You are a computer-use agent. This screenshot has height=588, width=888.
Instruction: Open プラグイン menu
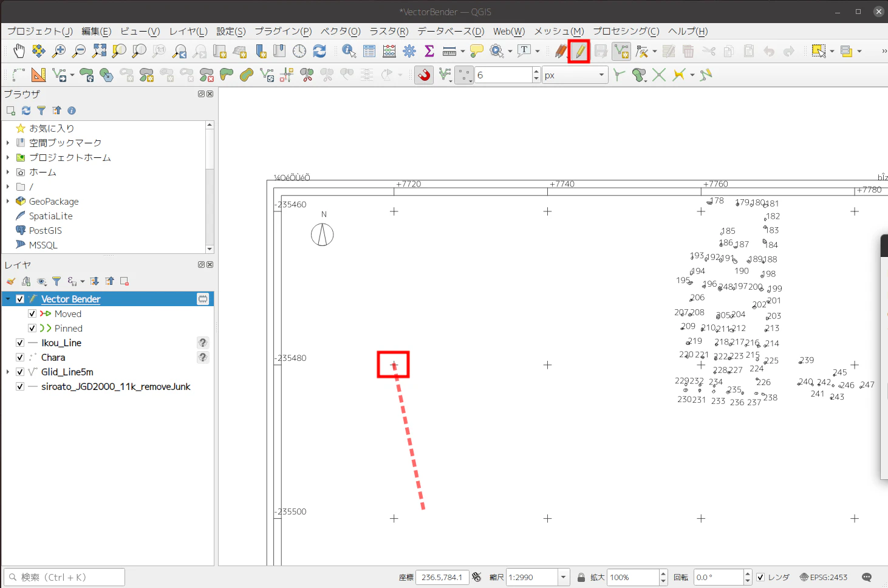point(283,31)
